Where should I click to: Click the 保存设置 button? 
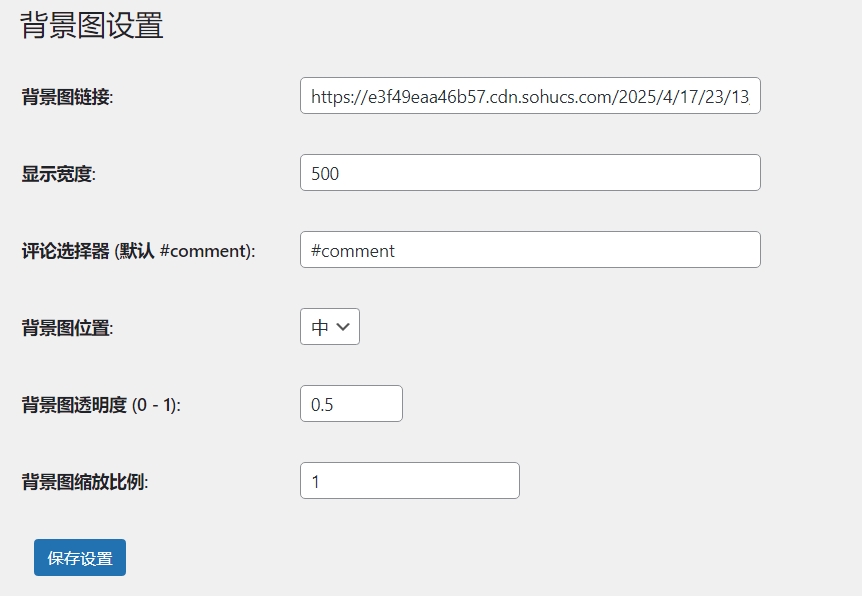(x=79, y=559)
